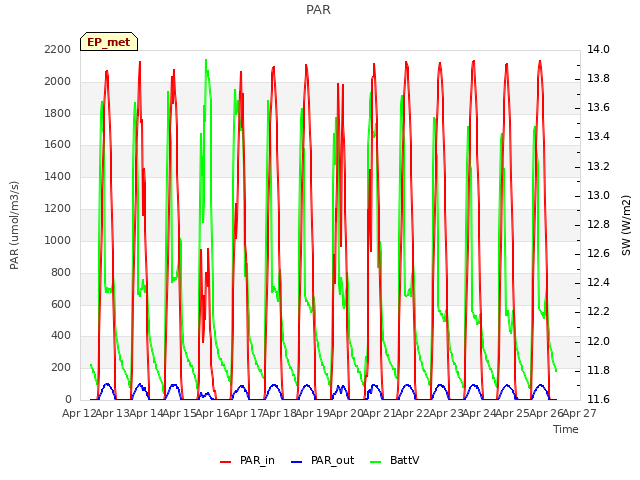Image resolution: width=640 pixels, height=480 pixels.
Task: Click the Apr 20 x-axis tick label
Action: (x=346, y=413)
